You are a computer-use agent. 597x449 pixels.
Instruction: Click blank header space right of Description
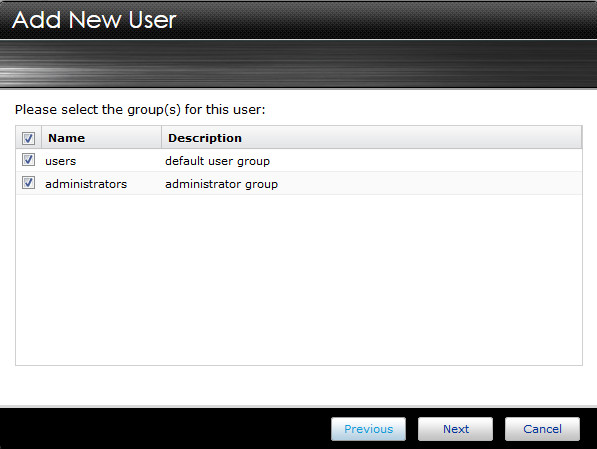(x=411, y=138)
